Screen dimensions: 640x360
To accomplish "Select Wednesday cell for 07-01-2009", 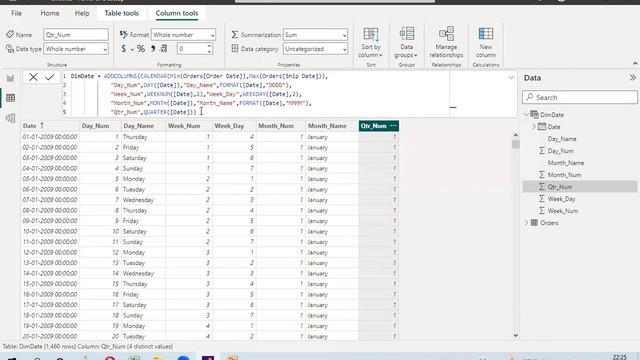I will tap(143, 200).
